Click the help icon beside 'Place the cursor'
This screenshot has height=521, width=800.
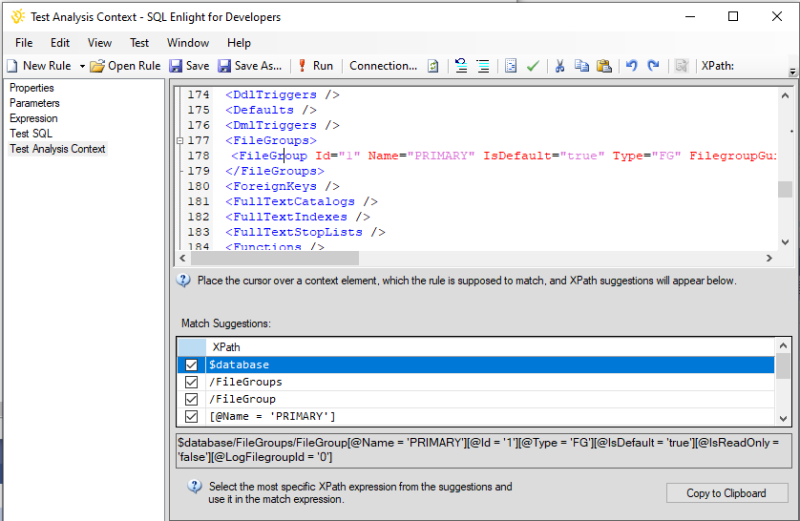[x=184, y=281]
